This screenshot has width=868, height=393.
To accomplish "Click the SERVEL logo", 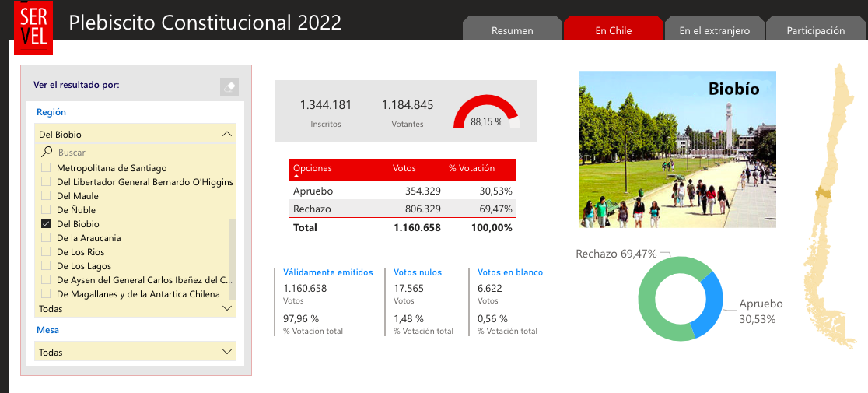I will click(33, 27).
